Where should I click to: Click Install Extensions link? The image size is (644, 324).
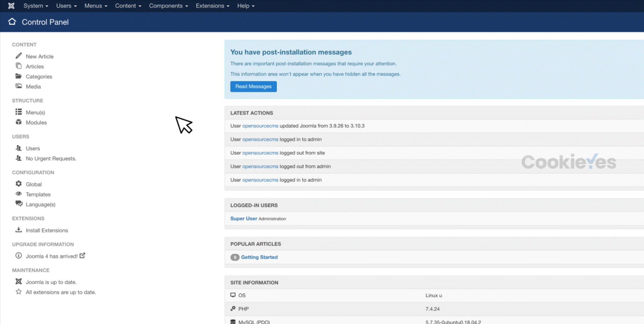(47, 230)
